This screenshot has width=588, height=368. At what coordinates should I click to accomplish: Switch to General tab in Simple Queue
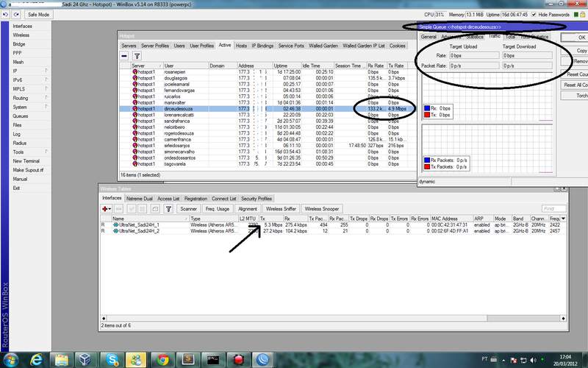(429, 37)
